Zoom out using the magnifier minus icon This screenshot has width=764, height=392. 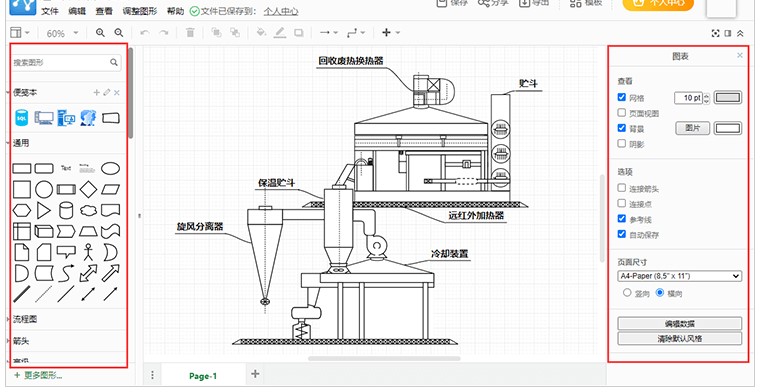point(118,33)
